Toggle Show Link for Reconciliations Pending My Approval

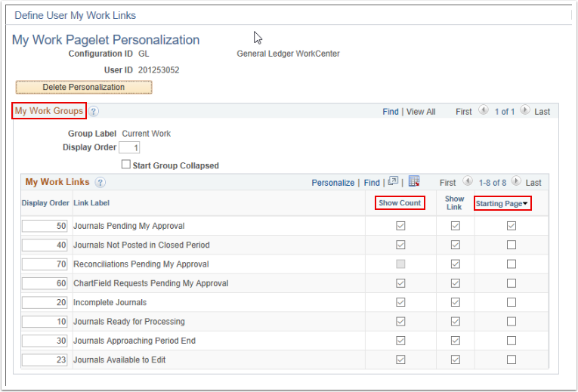(x=456, y=264)
